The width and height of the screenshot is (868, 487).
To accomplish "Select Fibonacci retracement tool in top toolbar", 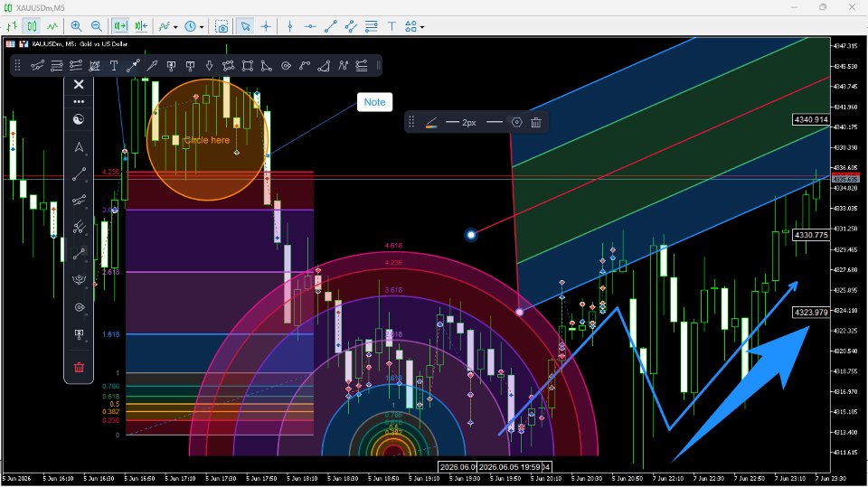I will click(372, 26).
